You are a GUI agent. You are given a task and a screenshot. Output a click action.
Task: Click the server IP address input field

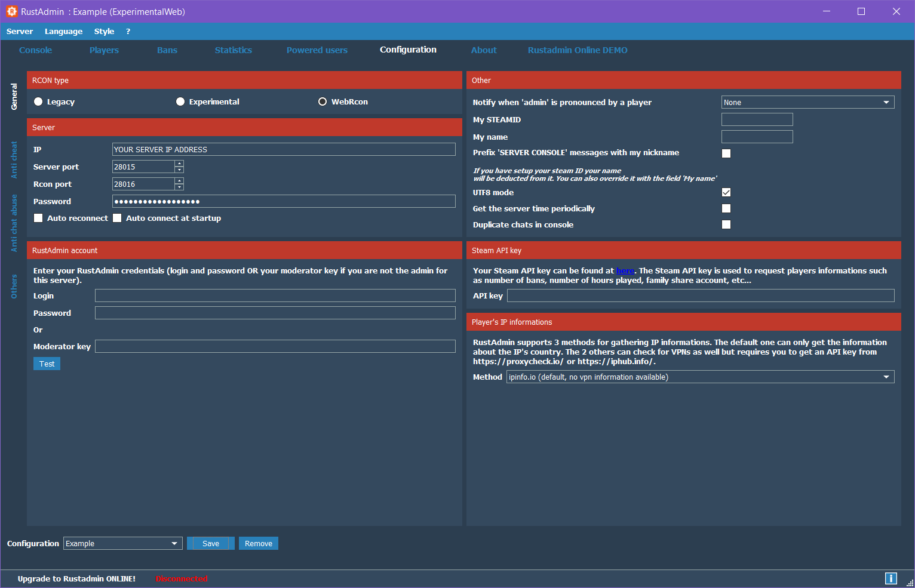click(x=283, y=149)
